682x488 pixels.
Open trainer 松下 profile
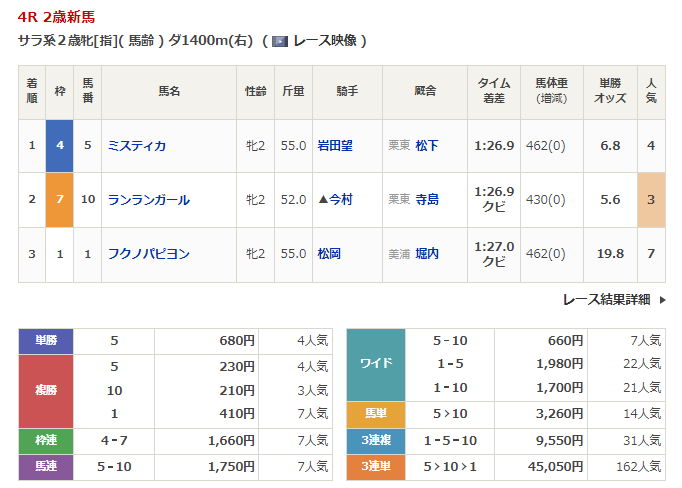[x=427, y=146]
